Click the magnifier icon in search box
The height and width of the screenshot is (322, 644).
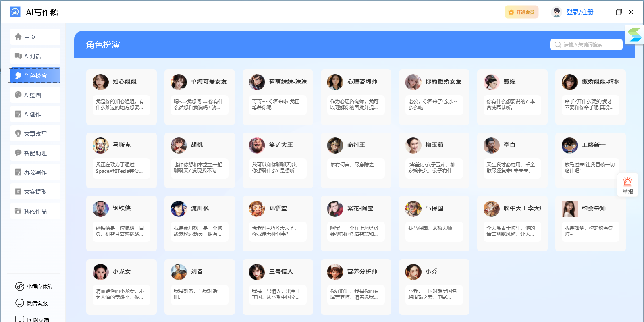click(558, 45)
